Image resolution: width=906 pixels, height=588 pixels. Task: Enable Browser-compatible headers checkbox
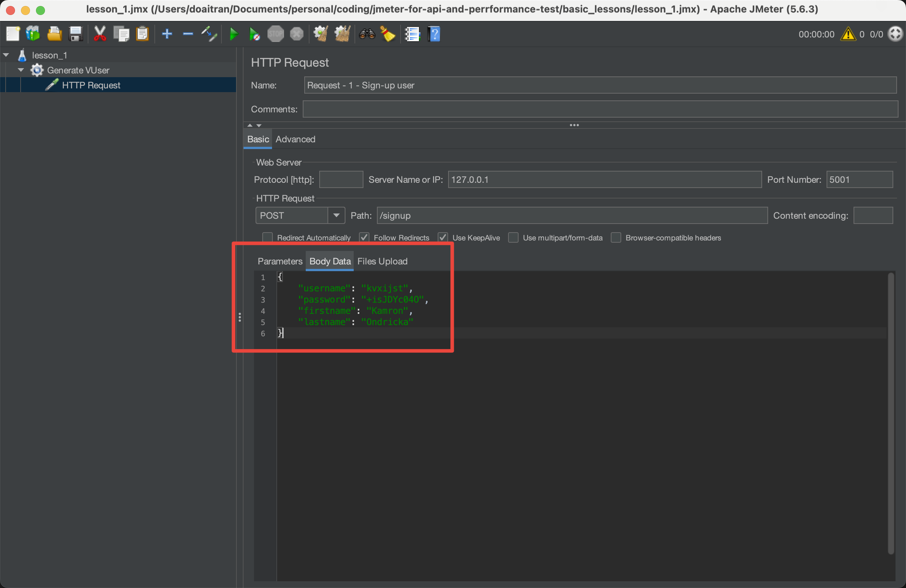616,237
